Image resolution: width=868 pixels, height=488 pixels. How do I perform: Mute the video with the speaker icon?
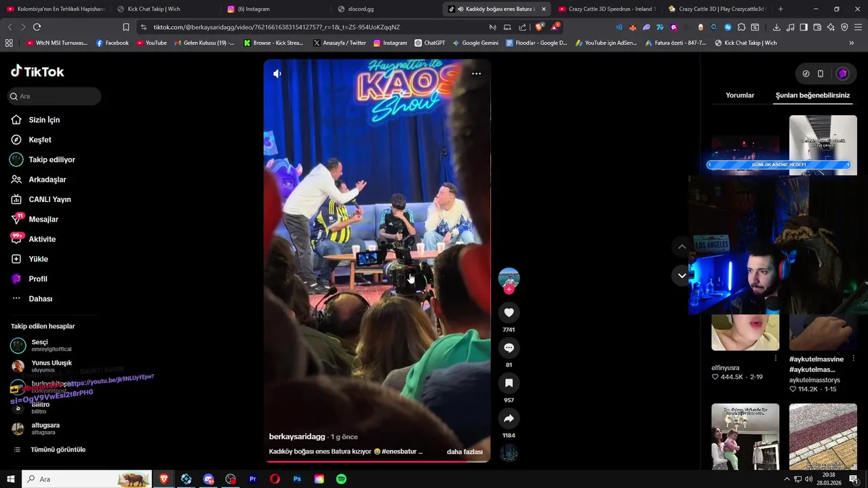tap(277, 73)
